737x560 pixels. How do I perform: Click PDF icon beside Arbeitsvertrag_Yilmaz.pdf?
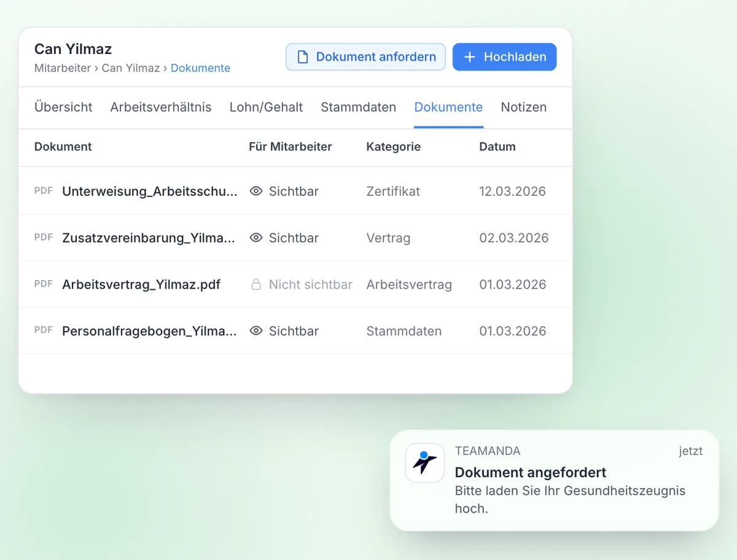44,284
